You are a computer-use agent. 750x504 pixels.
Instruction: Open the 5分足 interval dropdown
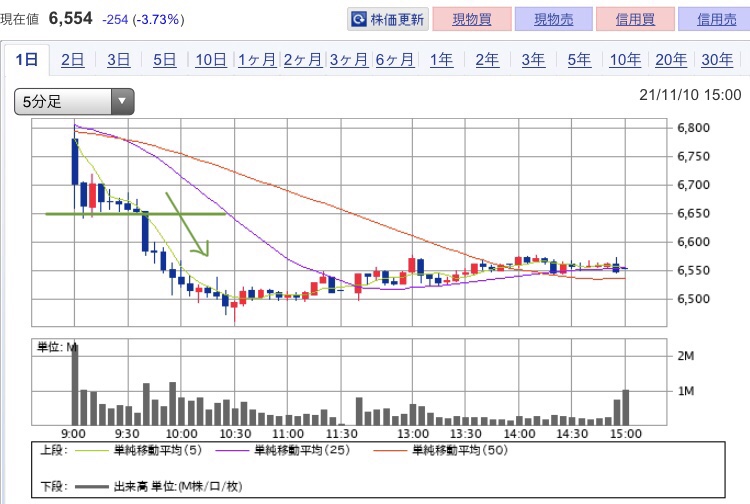tap(74, 101)
